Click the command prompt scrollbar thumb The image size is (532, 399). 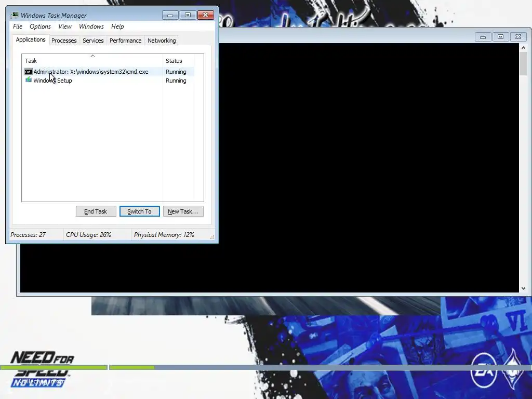point(523,64)
